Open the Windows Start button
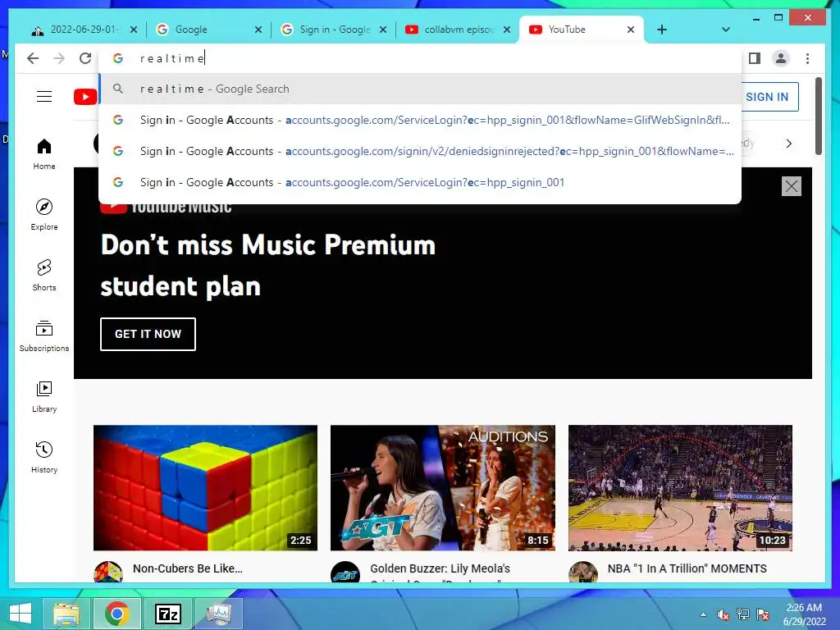This screenshot has width=840, height=630. click(21, 614)
